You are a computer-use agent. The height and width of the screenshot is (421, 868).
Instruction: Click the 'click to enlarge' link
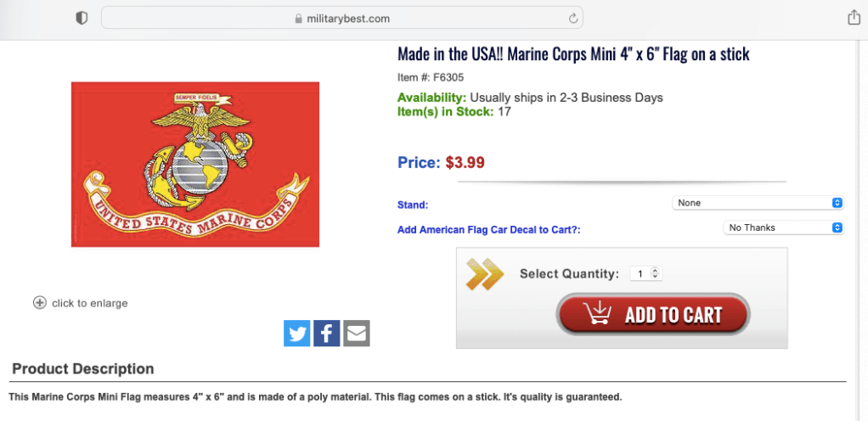click(x=90, y=303)
